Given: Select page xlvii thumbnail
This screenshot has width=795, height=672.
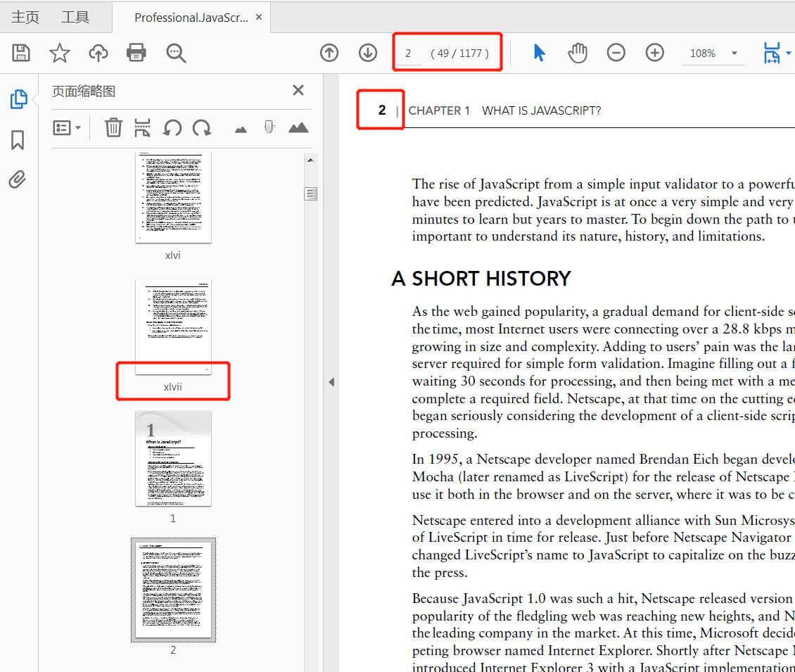Looking at the screenshot, I should 173,327.
